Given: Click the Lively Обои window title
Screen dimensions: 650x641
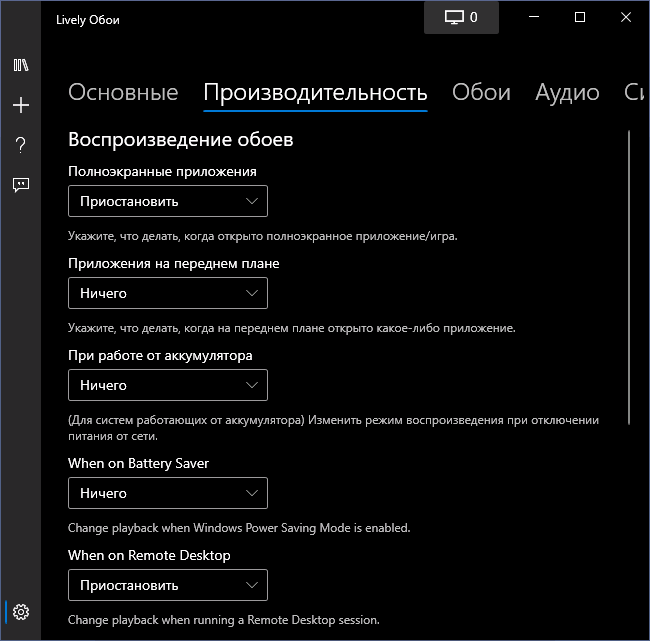Looking at the screenshot, I should 88,20.
